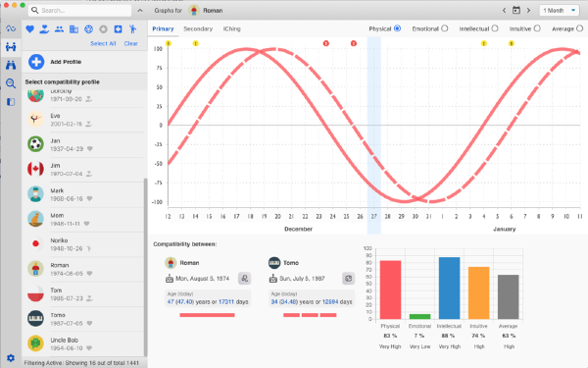This screenshot has height=368, width=588.
Task: Click the profile list scrollbar
Action: (145, 267)
